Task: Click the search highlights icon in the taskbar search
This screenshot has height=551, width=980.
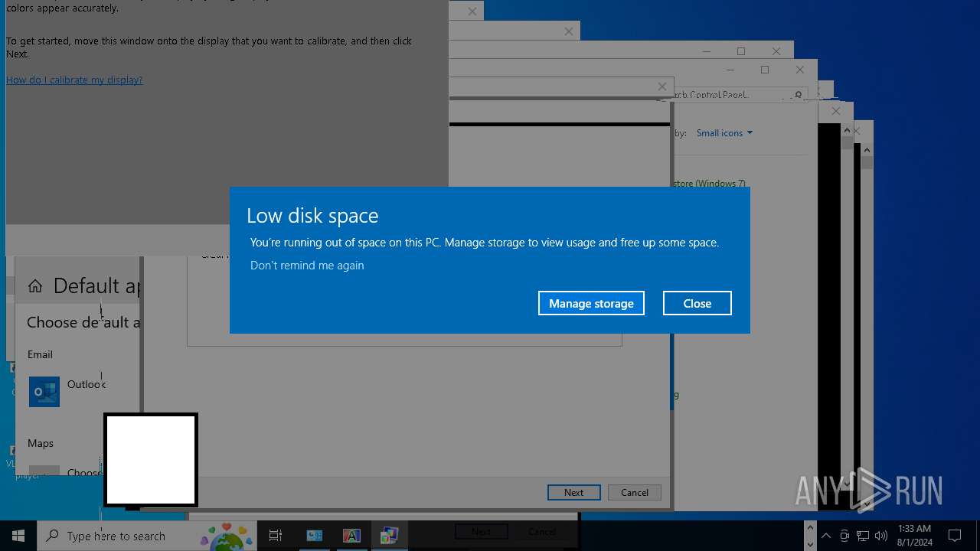Action: (227, 536)
